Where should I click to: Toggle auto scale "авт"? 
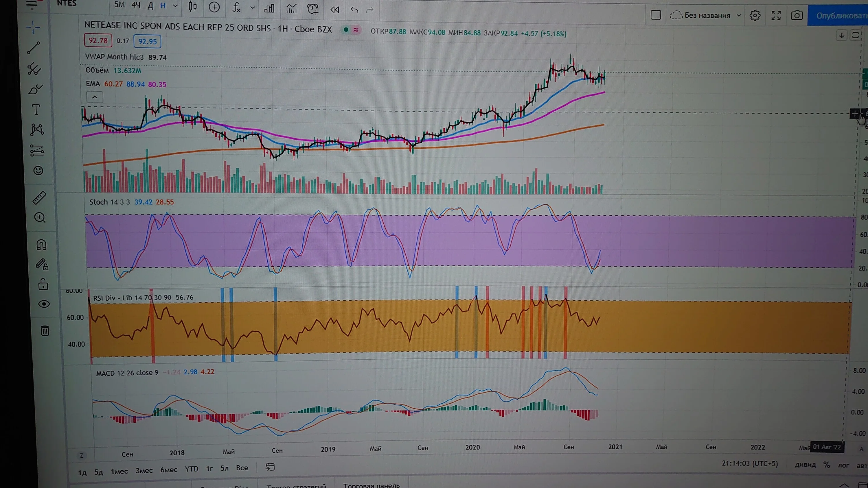coord(862,465)
